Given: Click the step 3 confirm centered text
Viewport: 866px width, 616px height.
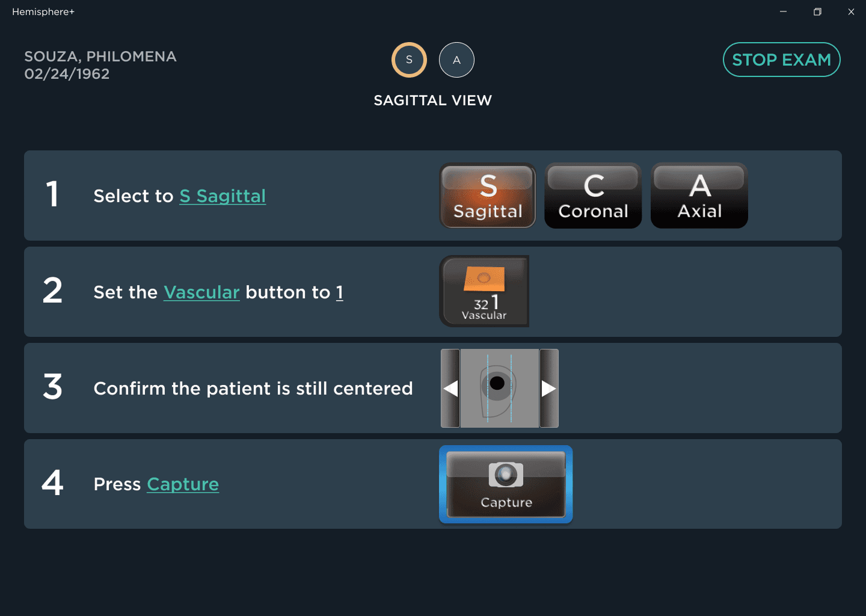Looking at the screenshot, I should pos(253,389).
